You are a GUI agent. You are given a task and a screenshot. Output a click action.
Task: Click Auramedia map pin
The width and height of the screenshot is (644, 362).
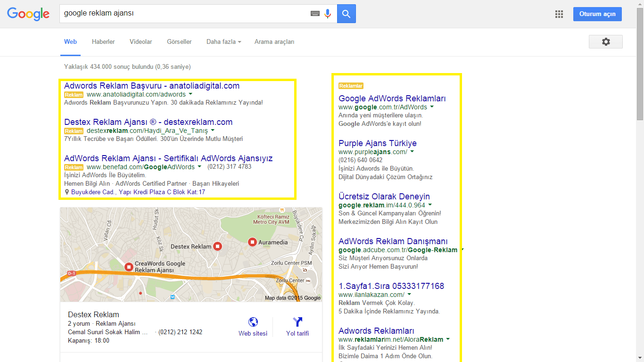pos(252,242)
